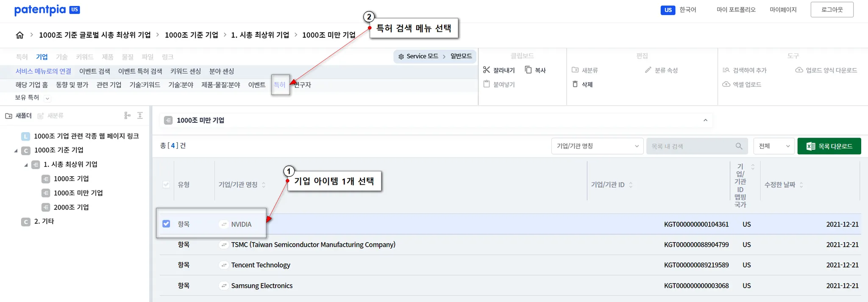The width and height of the screenshot is (868, 302).
Task: Collapse the 1000조 미만 기업 panel chevron
Action: tap(705, 120)
